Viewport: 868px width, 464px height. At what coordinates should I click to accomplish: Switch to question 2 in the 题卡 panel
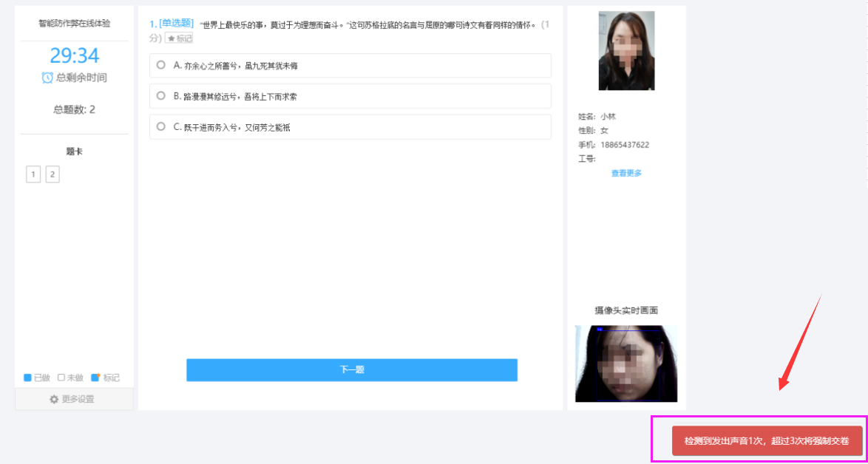click(53, 174)
